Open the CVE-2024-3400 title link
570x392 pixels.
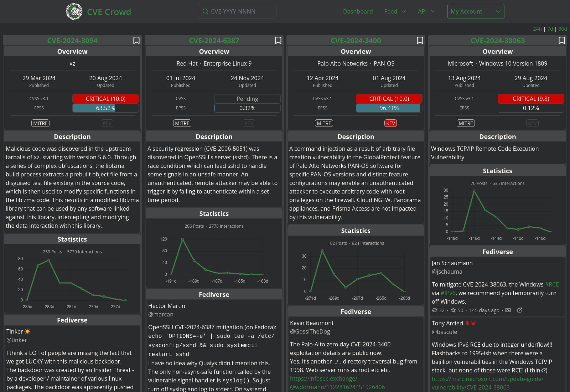(356, 41)
